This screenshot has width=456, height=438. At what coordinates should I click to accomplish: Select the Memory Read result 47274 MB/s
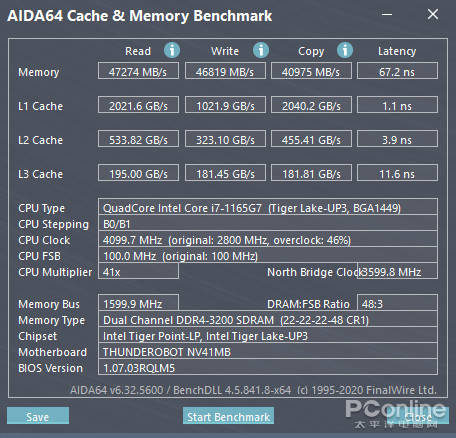[138, 71]
